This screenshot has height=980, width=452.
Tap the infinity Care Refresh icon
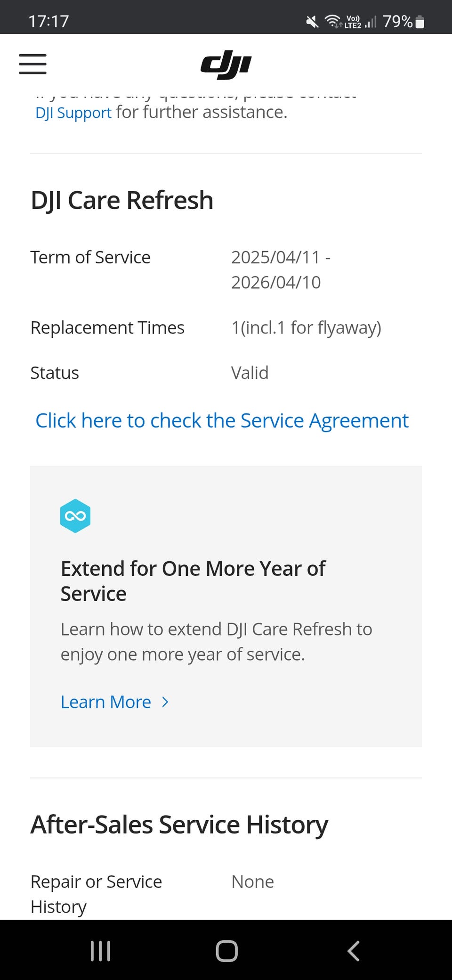pos(75,516)
